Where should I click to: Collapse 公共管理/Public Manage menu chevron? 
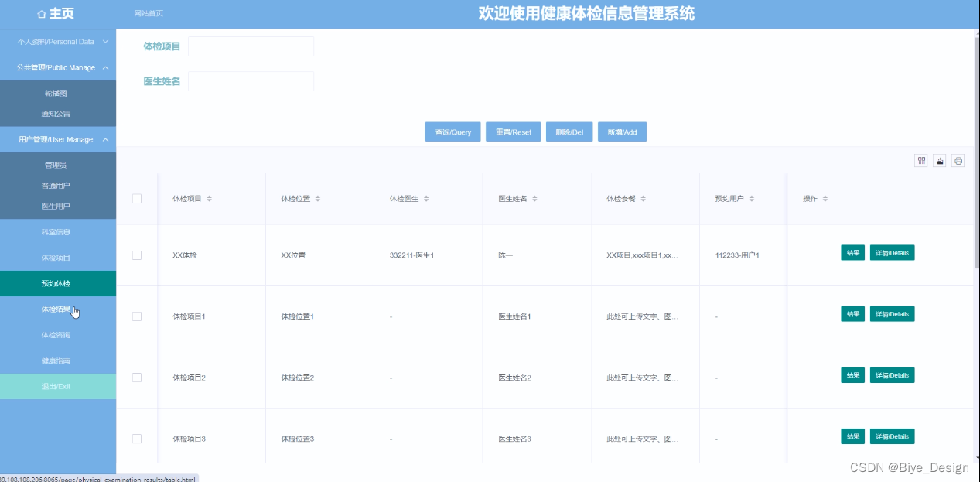(105, 67)
